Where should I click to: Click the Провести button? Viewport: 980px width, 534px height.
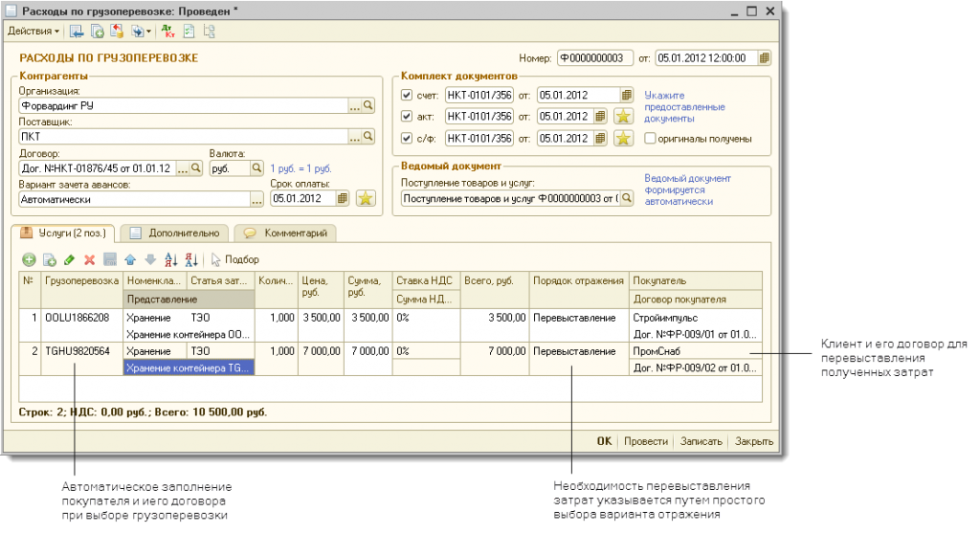point(646,441)
